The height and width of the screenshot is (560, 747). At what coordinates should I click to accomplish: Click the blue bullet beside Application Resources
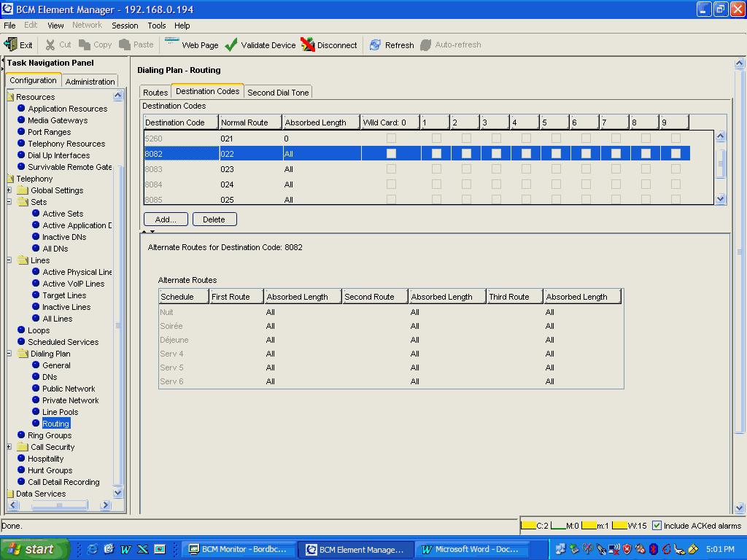pos(21,108)
